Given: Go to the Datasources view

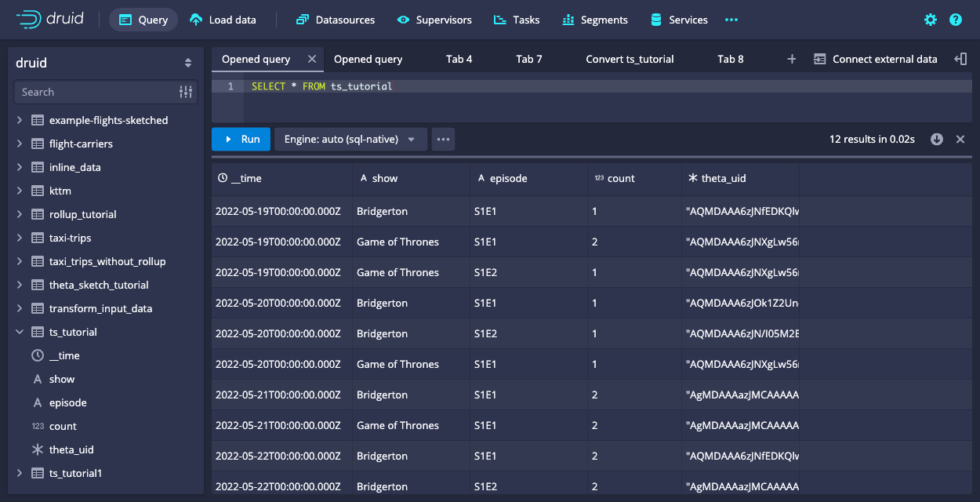Looking at the screenshot, I should point(336,20).
